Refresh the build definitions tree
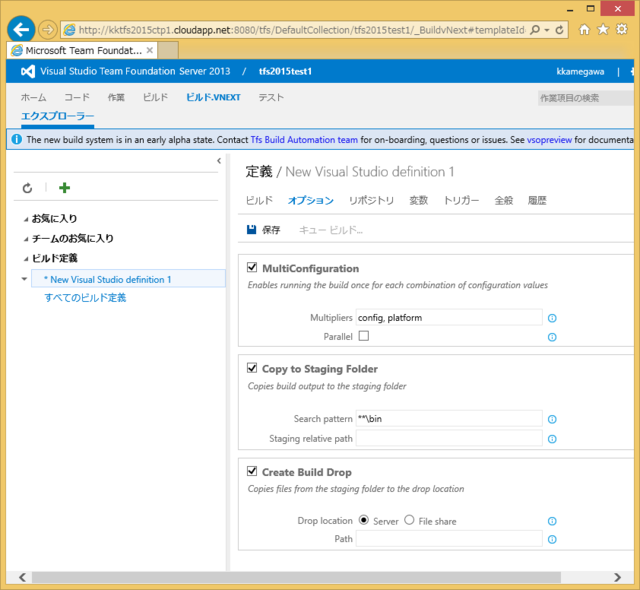This screenshot has width=640, height=590. coord(27,188)
